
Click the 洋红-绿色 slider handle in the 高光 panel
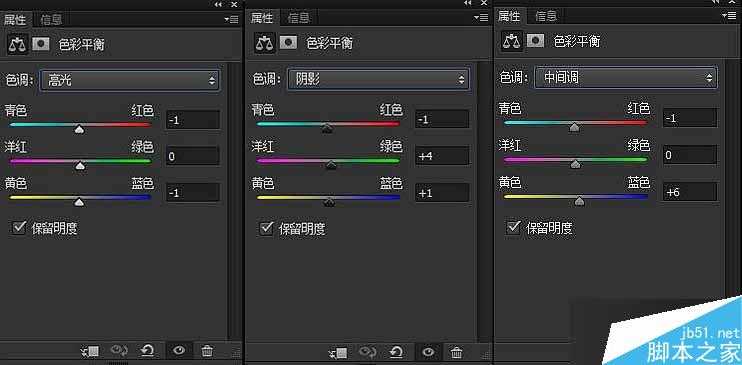pos(80,166)
